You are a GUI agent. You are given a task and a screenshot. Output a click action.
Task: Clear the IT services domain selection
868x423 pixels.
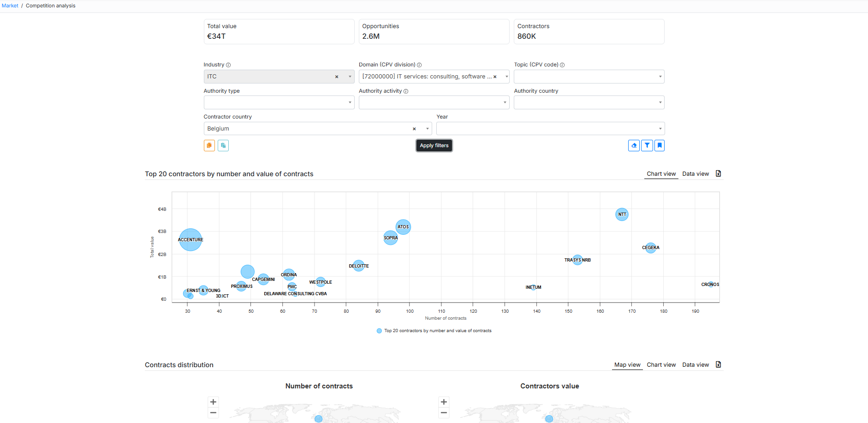tap(495, 77)
